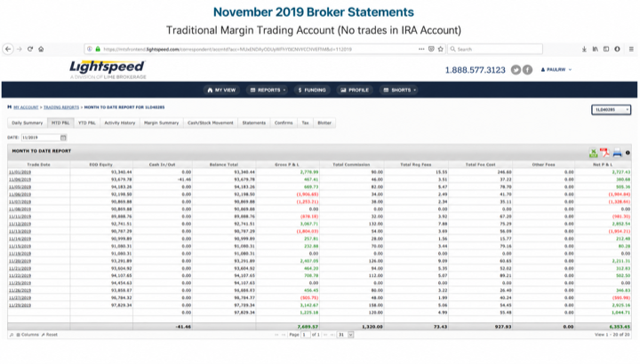The width and height of the screenshot is (640, 364).
Task: Click the Columns button below grid
Action: [28, 335]
